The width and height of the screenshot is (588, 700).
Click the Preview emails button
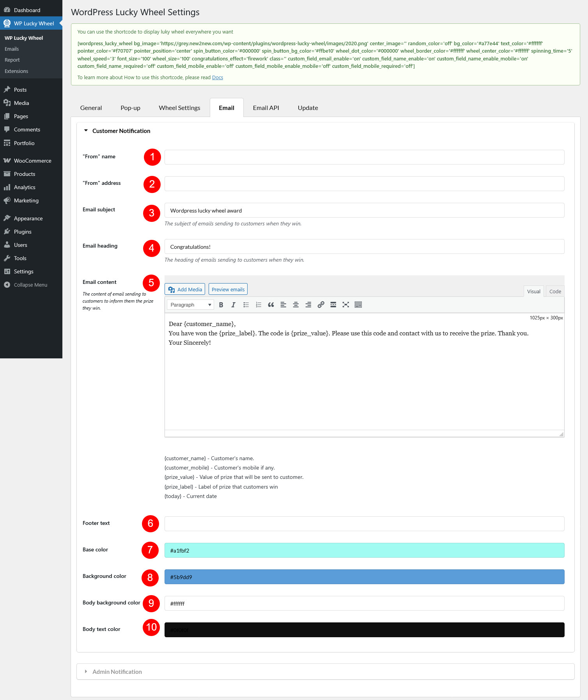click(228, 289)
